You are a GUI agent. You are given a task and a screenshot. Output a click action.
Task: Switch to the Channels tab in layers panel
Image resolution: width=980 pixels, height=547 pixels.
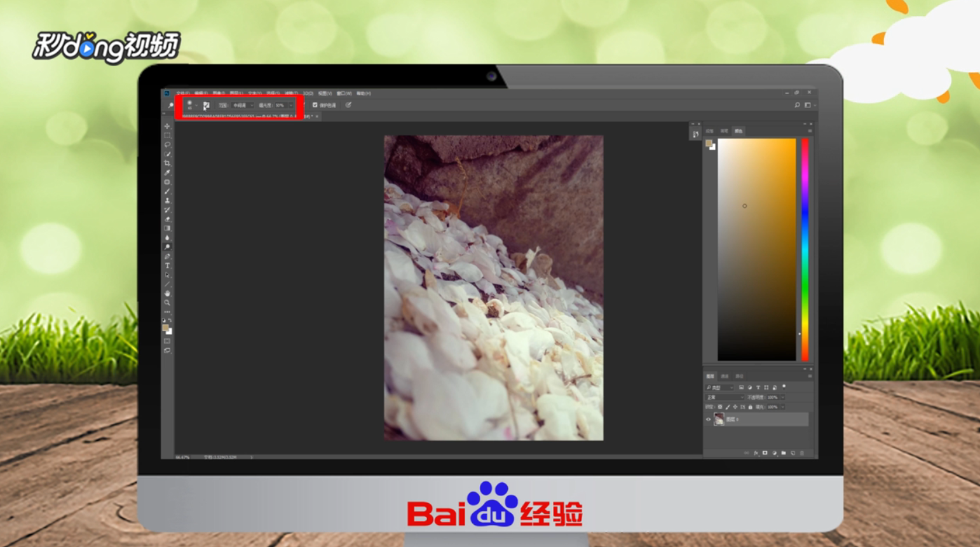coord(725,377)
